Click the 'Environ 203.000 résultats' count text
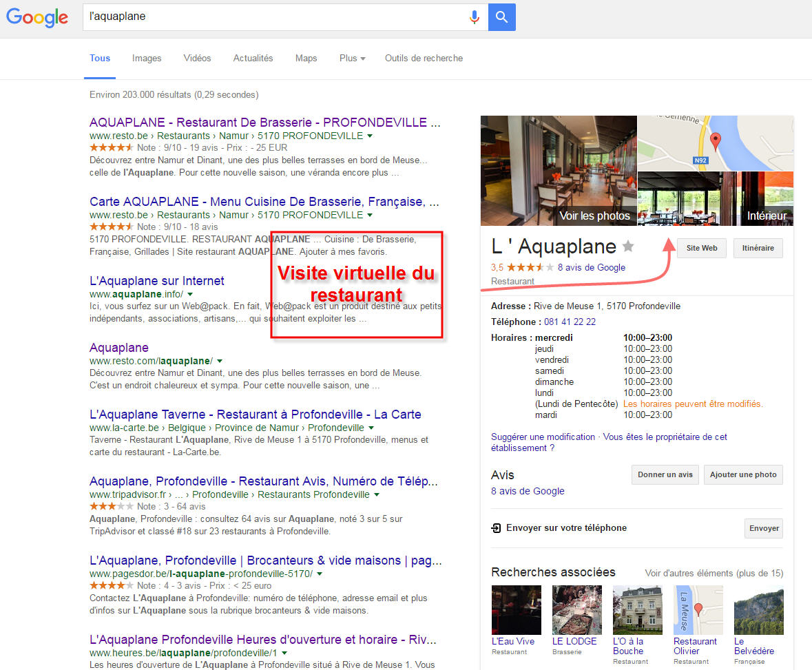Image resolution: width=812 pixels, height=670 pixels. [x=174, y=95]
